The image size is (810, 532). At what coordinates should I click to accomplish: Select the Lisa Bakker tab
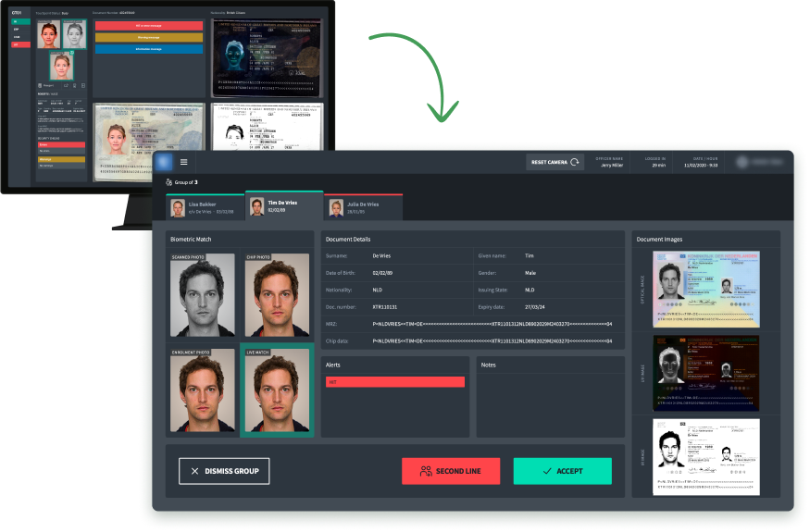click(x=206, y=207)
